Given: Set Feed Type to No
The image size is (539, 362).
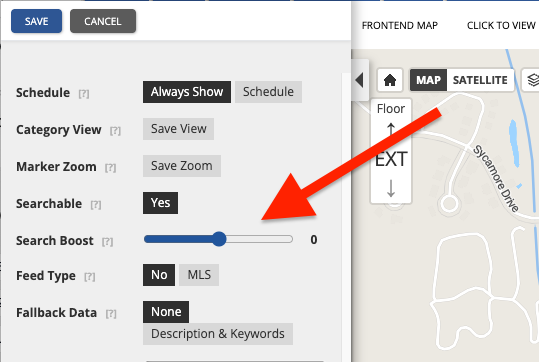Looking at the screenshot, I should point(159,275).
